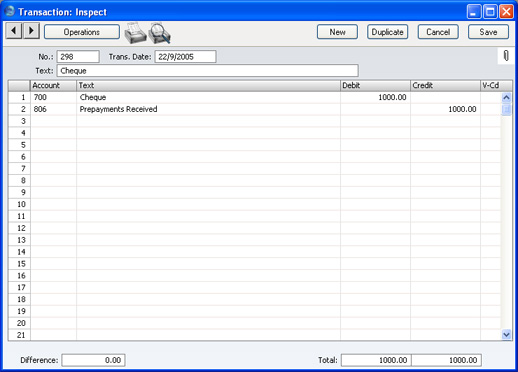Select row number 21
Image resolution: width=518 pixels, height=372 pixels.
point(19,335)
